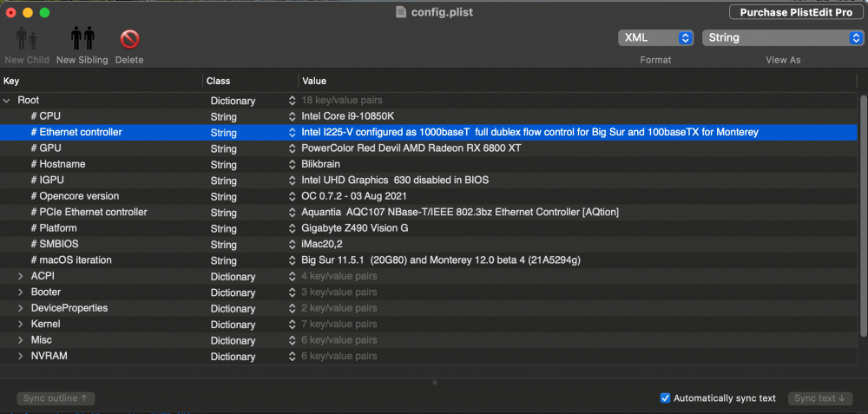Click the vertical scrollbar of the outline

(x=863, y=214)
